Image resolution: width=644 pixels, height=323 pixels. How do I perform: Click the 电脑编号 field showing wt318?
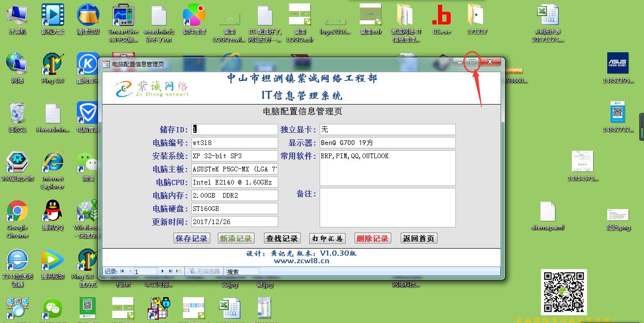point(234,143)
